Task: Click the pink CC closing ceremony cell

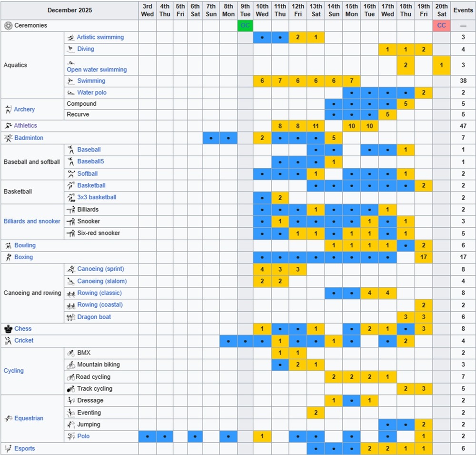Action: click(441, 26)
